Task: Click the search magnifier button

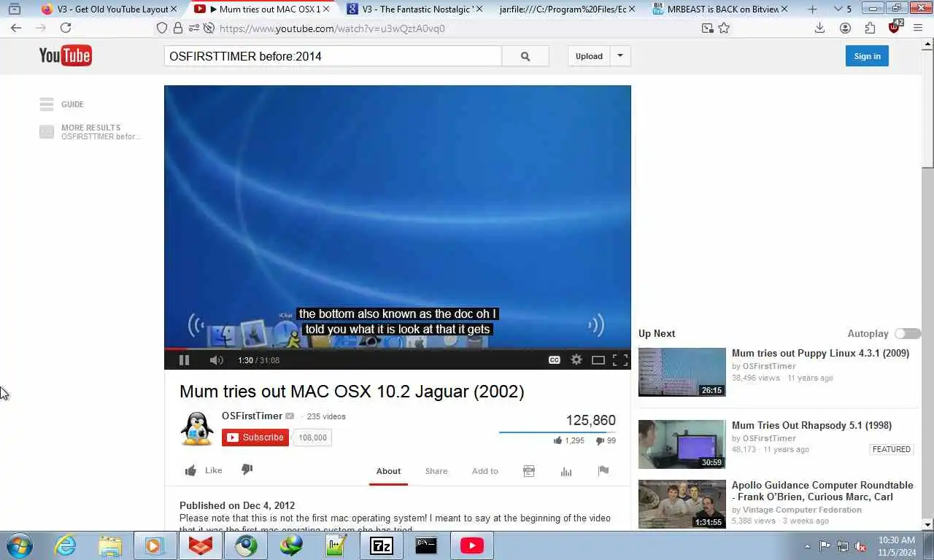Action: click(x=525, y=56)
